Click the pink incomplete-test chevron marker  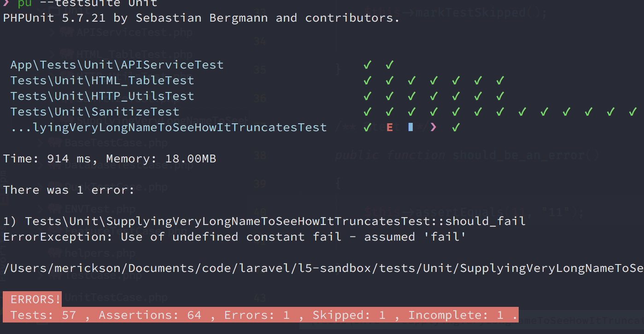coord(433,127)
